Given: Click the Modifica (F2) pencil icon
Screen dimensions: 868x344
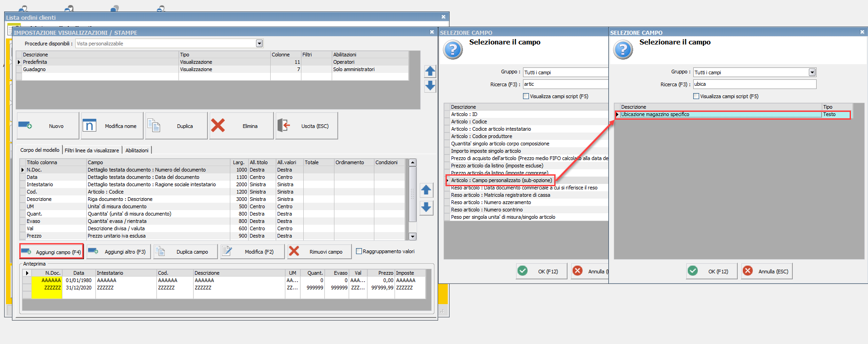Looking at the screenshot, I should [x=227, y=251].
